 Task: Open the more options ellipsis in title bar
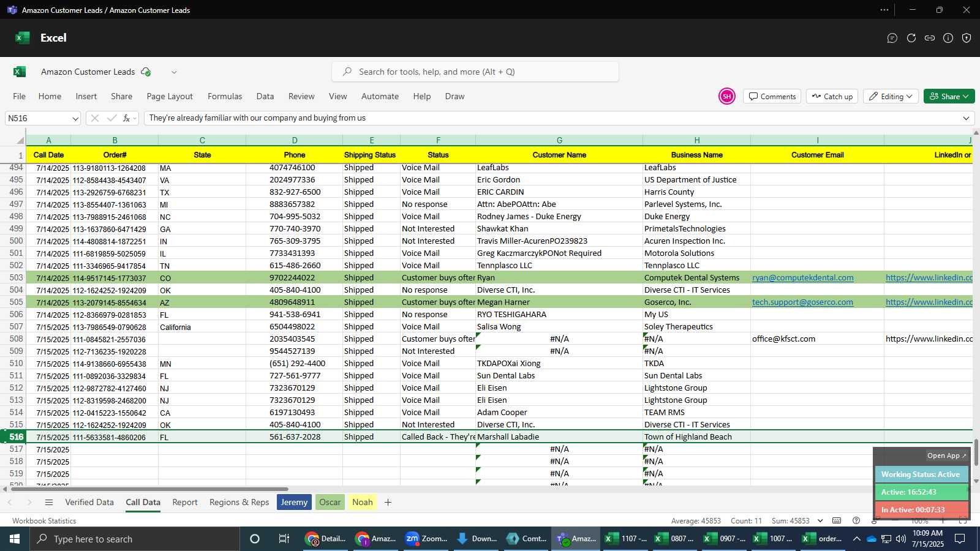tap(884, 10)
